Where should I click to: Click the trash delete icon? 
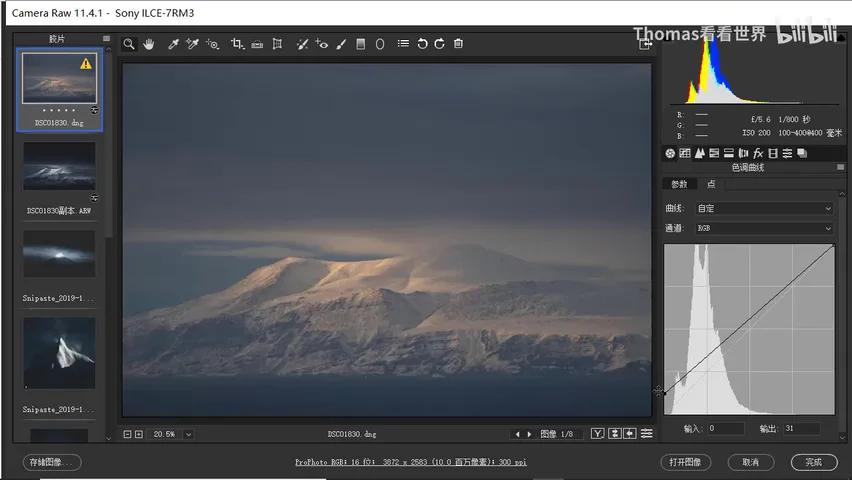click(458, 43)
